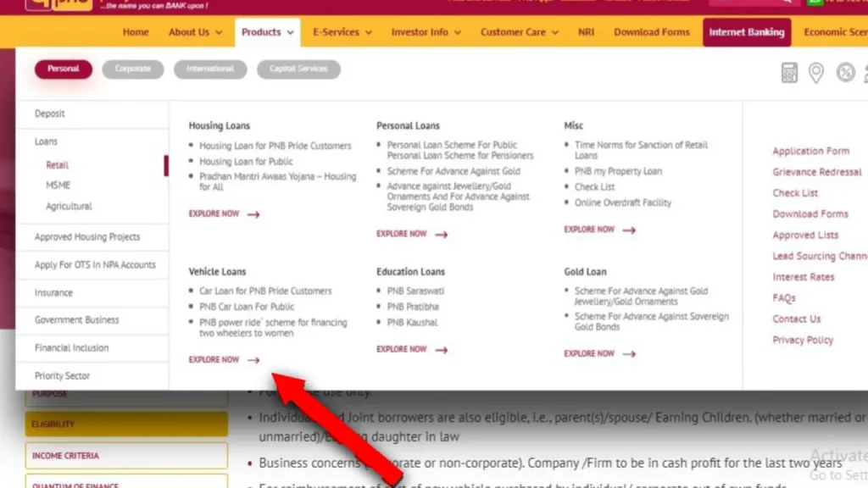Select Deposit in the left sidebar
The width and height of the screenshot is (868, 488).
tap(50, 114)
